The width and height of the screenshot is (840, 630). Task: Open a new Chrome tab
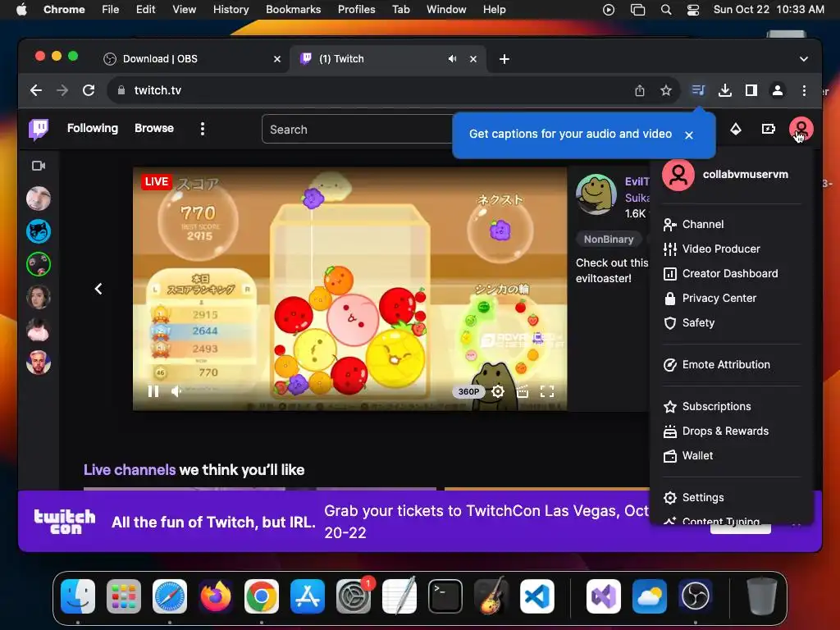tap(504, 59)
